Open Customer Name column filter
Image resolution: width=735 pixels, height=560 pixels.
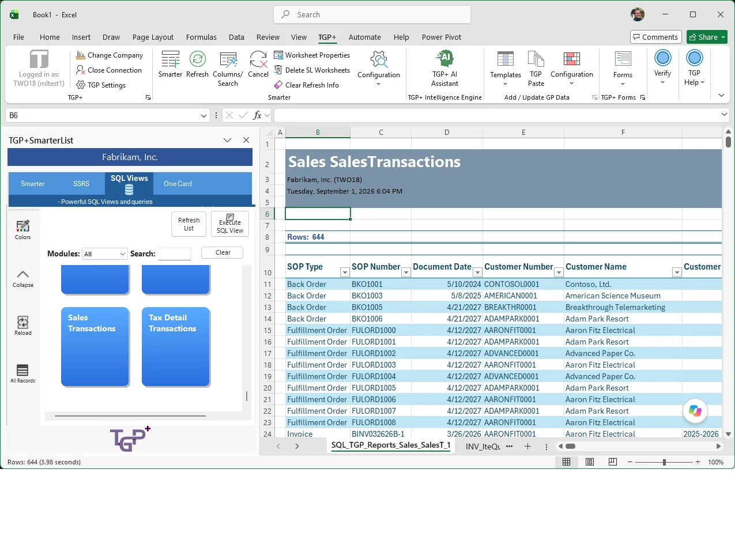(677, 273)
